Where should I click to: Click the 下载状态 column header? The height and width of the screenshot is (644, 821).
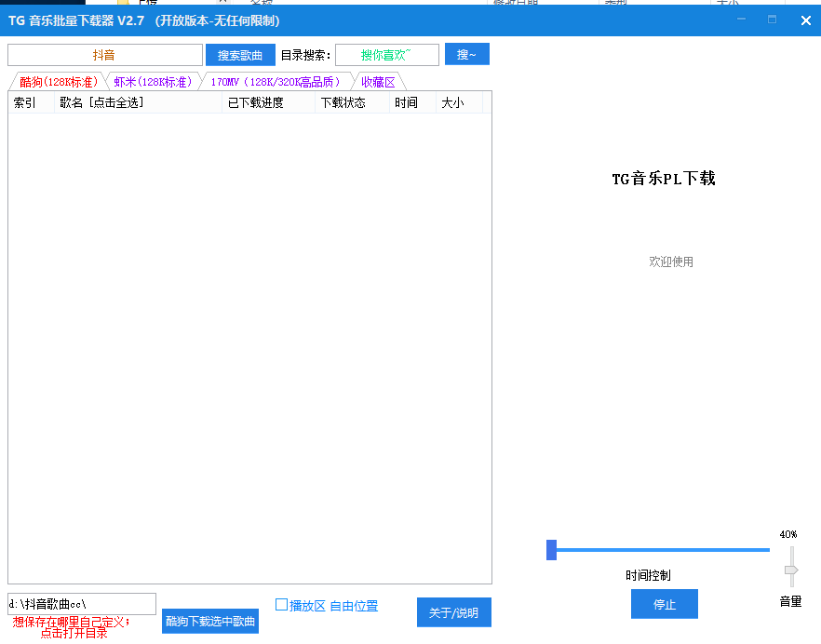click(x=343, y=102)
